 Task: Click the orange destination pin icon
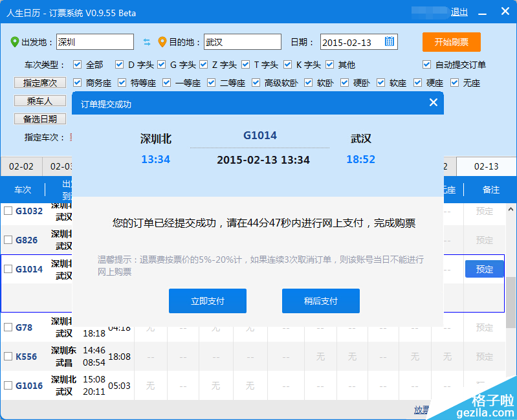pos(162,42)
